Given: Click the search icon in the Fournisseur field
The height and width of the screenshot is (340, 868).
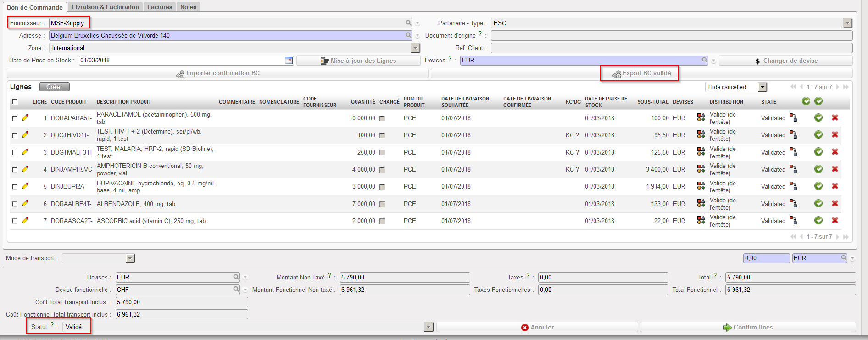Looking at the screenshot, I should pos(408,23).
